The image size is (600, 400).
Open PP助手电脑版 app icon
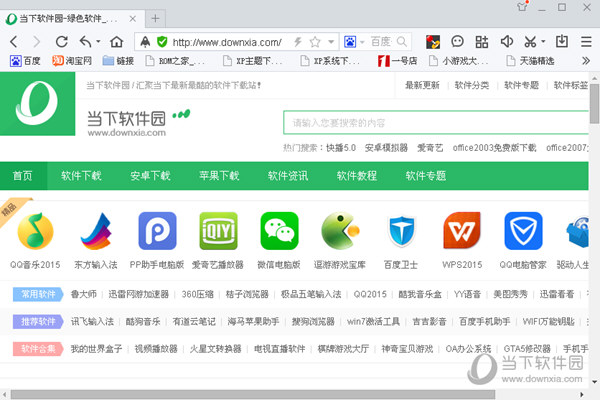coord(157,231)
